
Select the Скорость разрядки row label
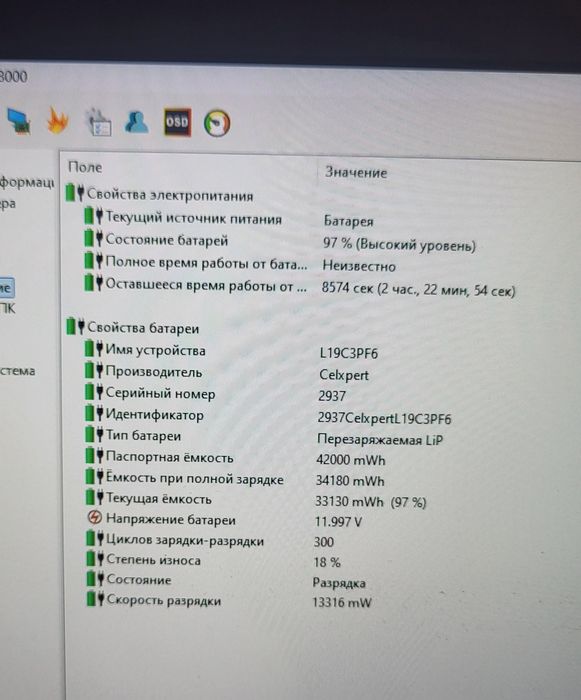click(163, 600)
